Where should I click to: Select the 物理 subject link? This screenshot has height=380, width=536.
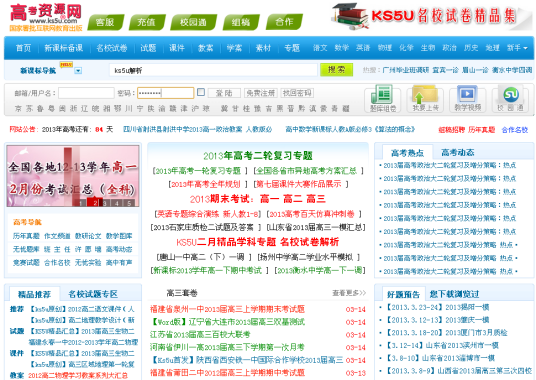[x=385, y=48]
